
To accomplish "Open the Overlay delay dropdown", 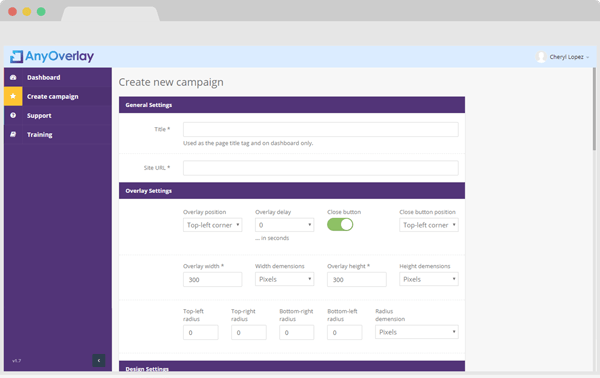I will tap(284, 225).
